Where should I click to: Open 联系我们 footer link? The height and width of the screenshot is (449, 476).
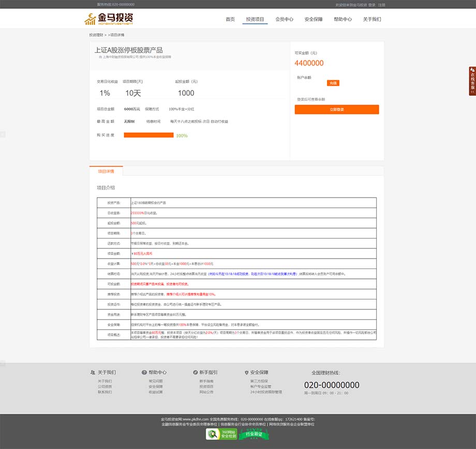point(105,392)
